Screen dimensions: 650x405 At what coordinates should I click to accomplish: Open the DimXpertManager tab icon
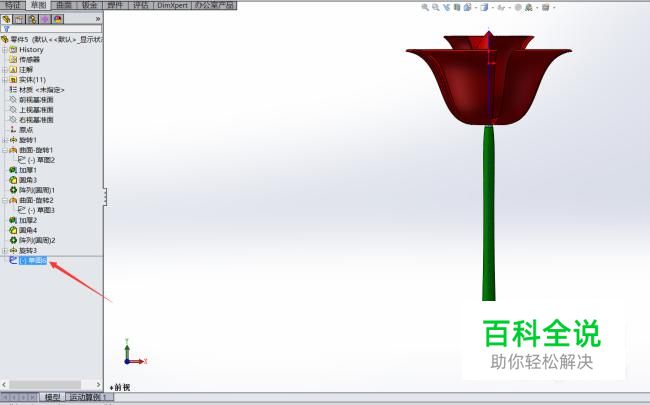45,19
